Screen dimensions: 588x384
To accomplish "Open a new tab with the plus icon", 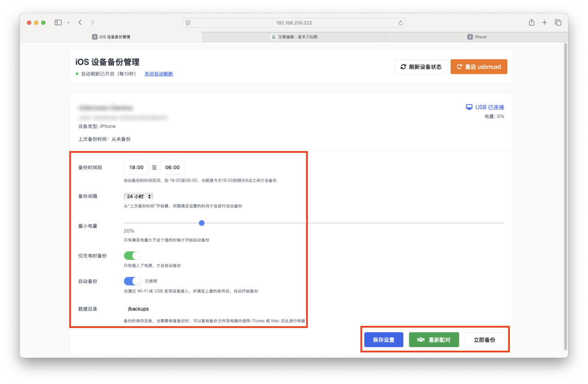I will tap(545, 22).
